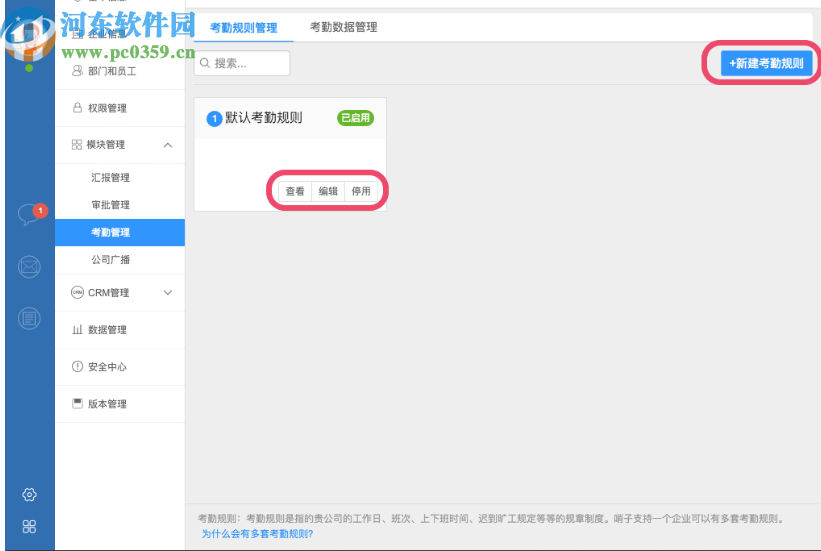The width and height of the screenshot is (821, 551).
Task: Open 汇报管理 in the sidebar
Action: coord(110,178)
